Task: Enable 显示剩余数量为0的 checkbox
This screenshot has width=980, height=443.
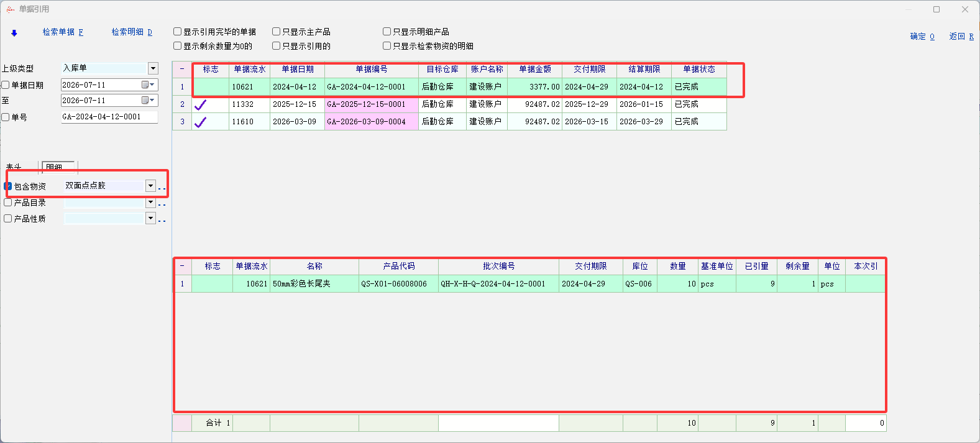Action: (x=178, y=46)
